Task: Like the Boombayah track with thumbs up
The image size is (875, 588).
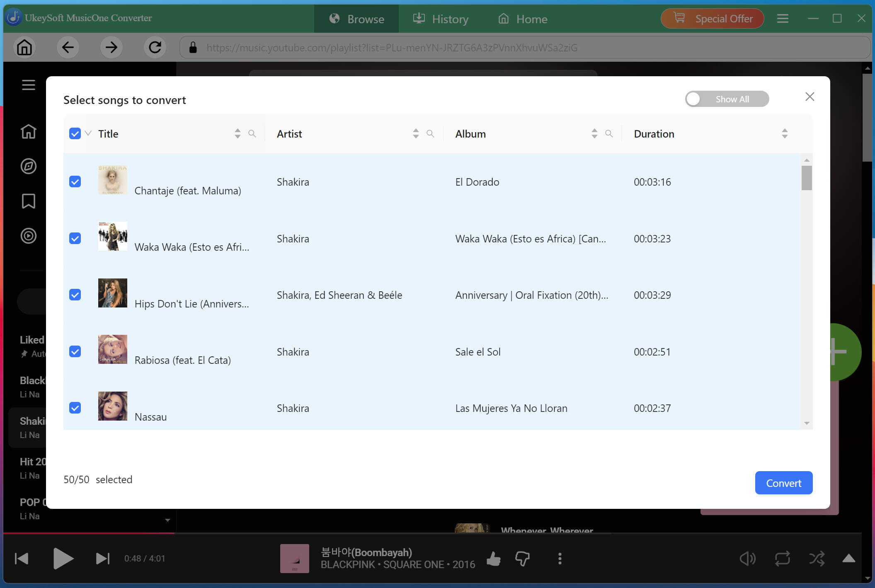Action: point(493,559)
